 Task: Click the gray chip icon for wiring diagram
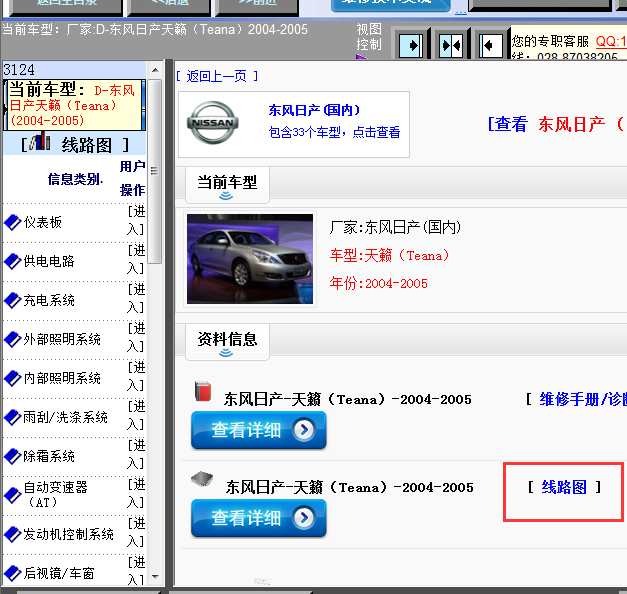pyautogui.click(x=202, y=478)
